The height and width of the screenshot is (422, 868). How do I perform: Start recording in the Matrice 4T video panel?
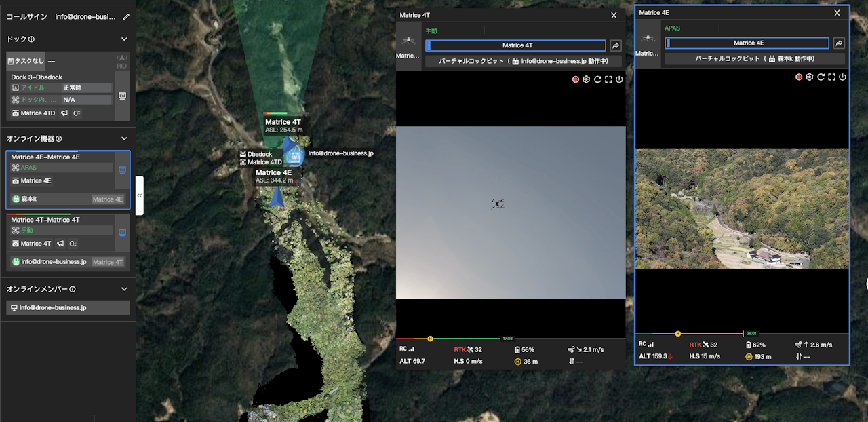coord(576,79)
